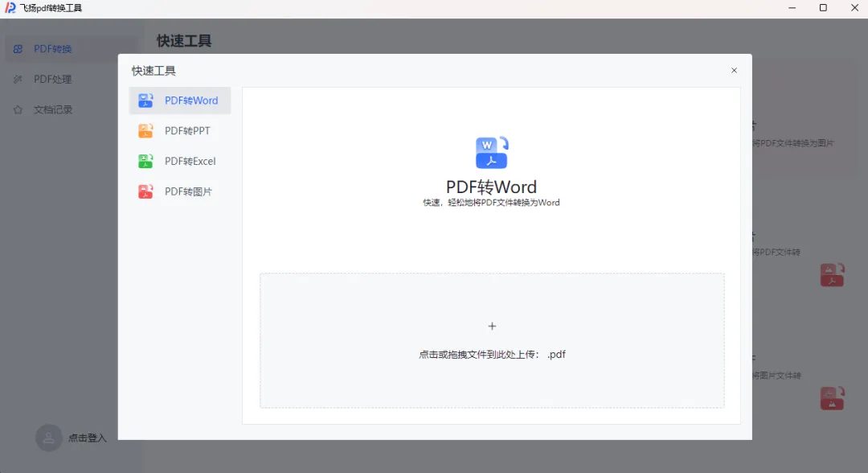Close the 飞扬pdf转换工具 window
The image size is (868, 473).
[854, 8]
